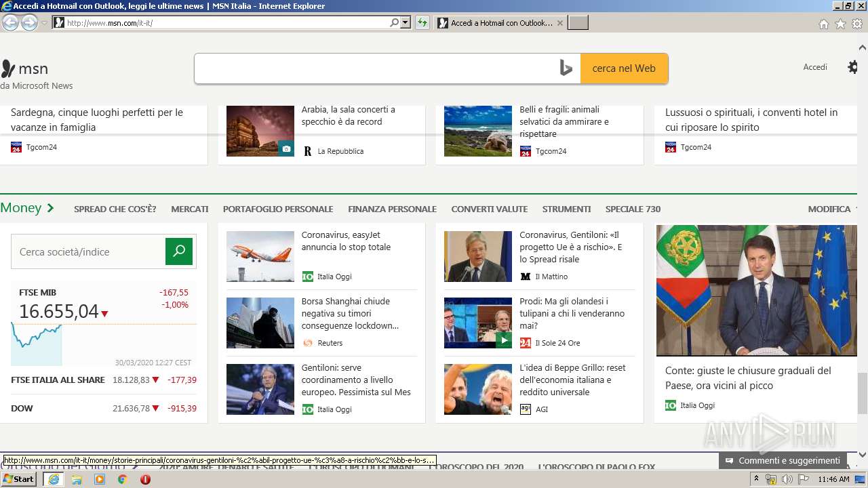Select SPREAD CHE COS'È? menu item
The width and height of the screenshot is (868, 488).
115,209
